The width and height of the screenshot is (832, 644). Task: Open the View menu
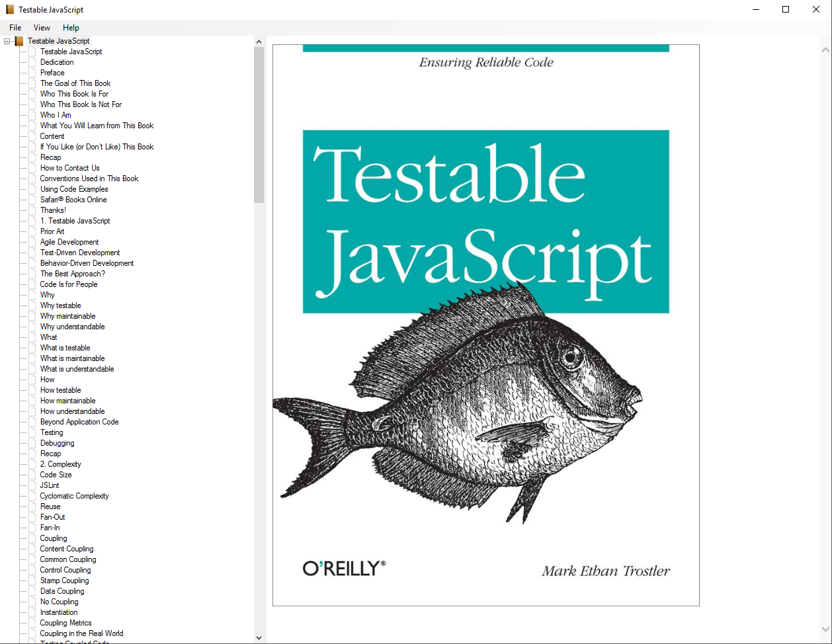(x=42, y=28)
